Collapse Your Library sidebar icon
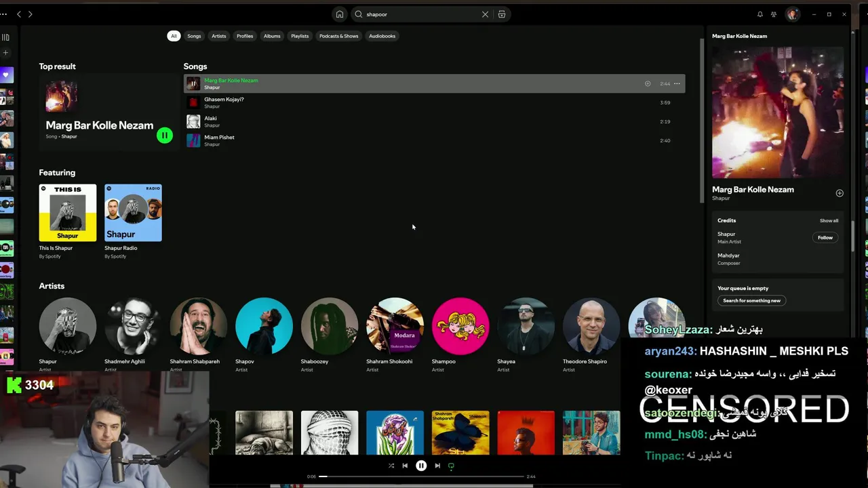Viewport: 868px width, 488px height. coord(5,37)
